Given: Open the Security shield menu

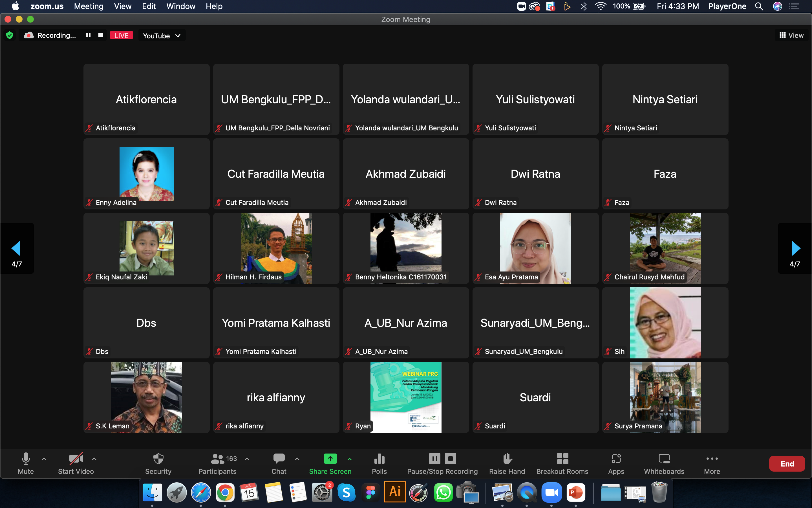Looking at the screenshot, I should 158,463.
